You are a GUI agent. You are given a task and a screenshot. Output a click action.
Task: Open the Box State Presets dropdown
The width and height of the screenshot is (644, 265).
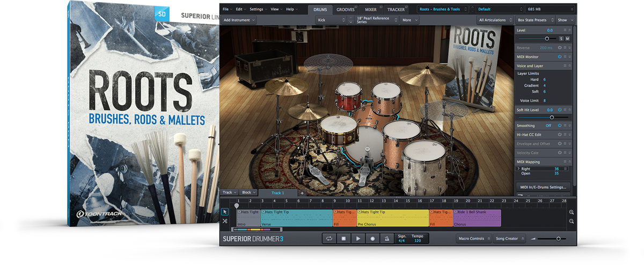click(535, 20)
